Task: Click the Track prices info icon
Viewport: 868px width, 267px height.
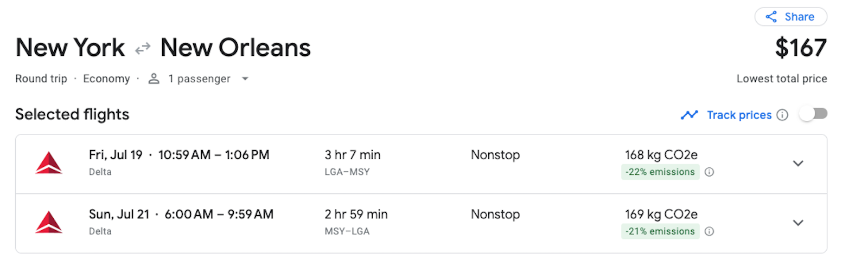Action: [782, 115]
